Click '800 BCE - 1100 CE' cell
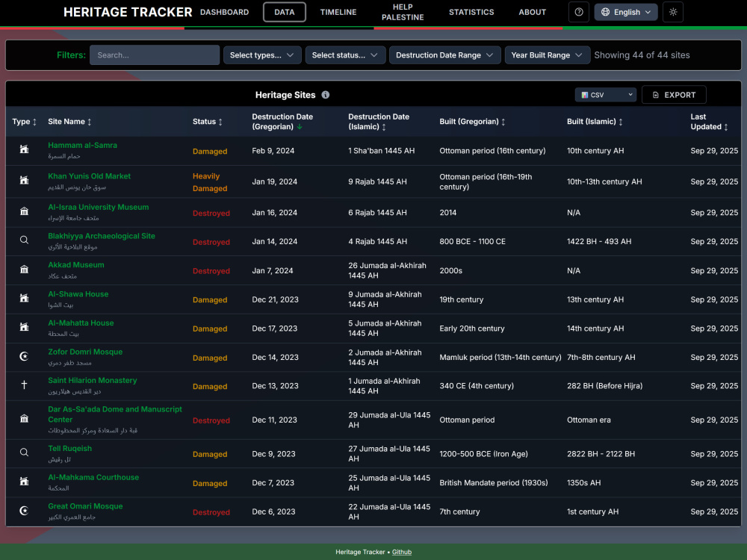The width and height of the screenshot is (747, 560). (x=472, y=241)
